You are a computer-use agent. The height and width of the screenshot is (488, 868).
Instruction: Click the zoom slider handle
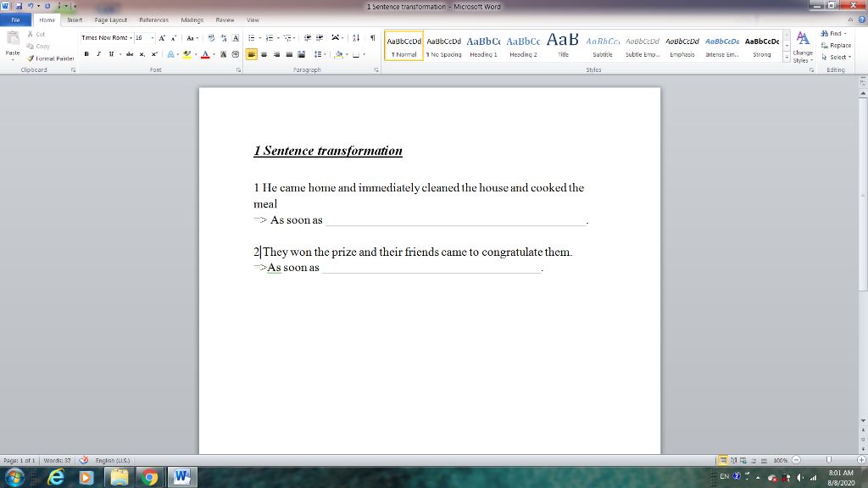pos(829,460)
